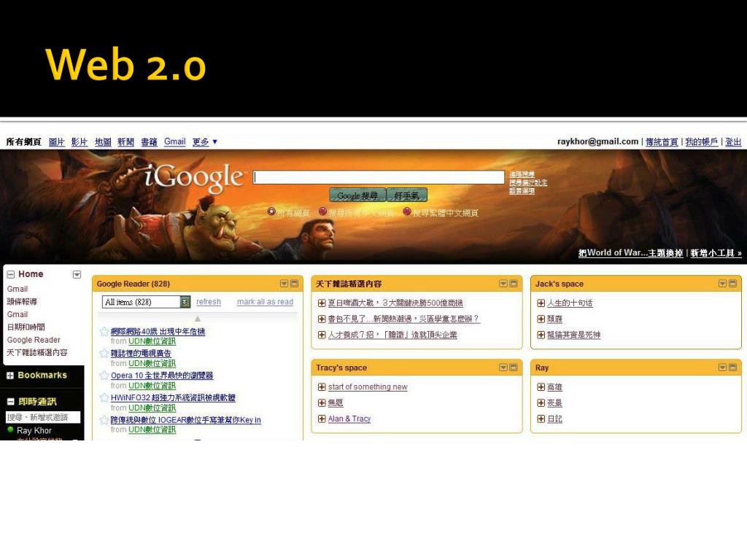Expand the 夏日啤酒大戰 article plus box

pyautogui.click(x=322, y=303)
